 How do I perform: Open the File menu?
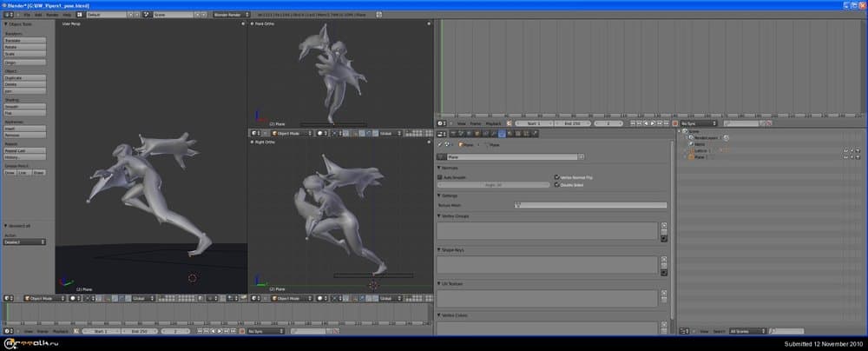point(27,15)
